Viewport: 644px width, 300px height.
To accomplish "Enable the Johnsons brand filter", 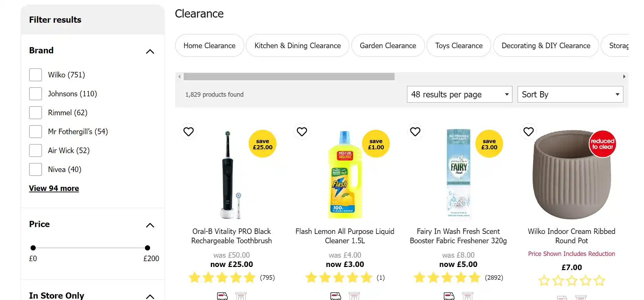I will [35, 94].
